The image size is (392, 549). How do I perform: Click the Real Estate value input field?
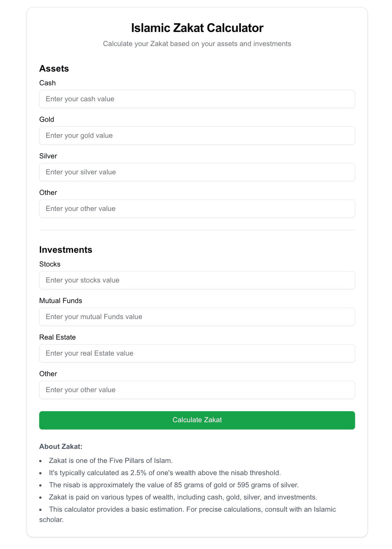tap(197, 353)
